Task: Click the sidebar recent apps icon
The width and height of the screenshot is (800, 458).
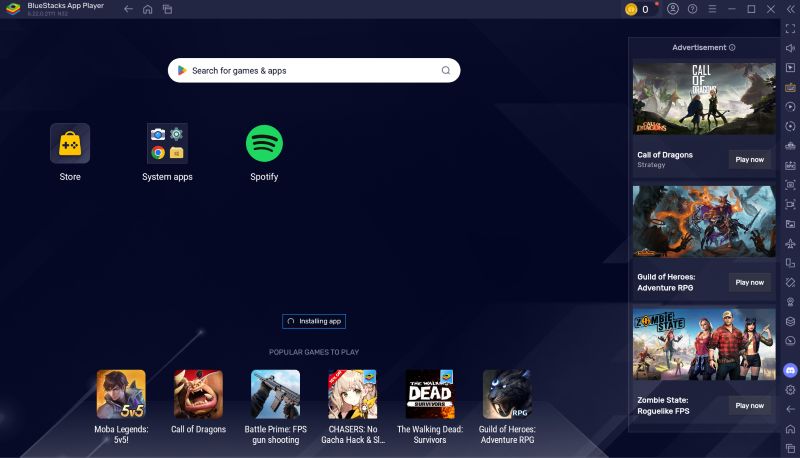Action: point(790,448)
